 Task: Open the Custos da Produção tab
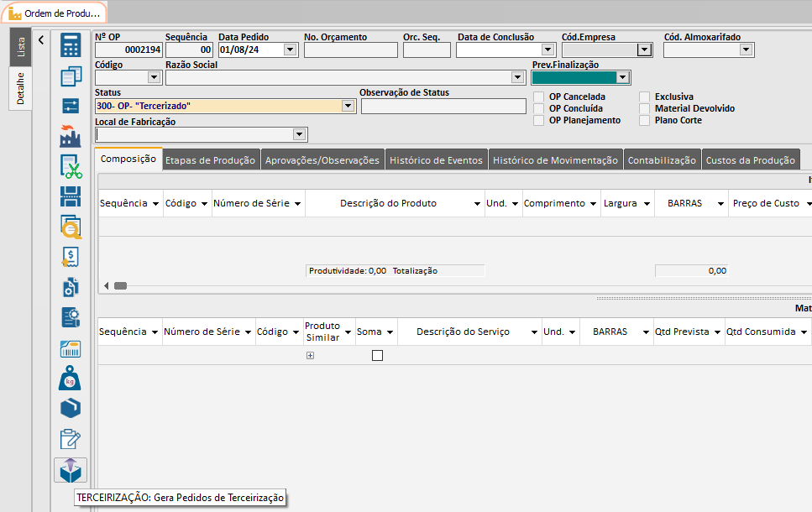[x=751, y=160]
